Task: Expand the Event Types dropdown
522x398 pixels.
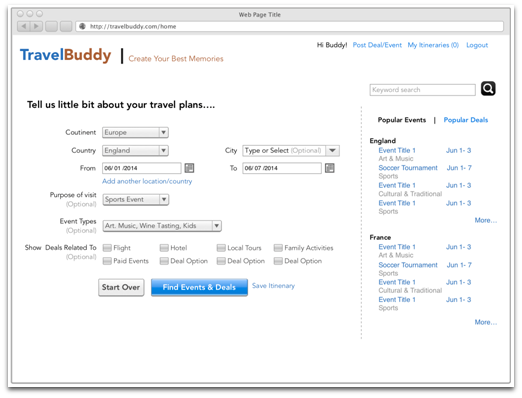Action: coord(162,226)
